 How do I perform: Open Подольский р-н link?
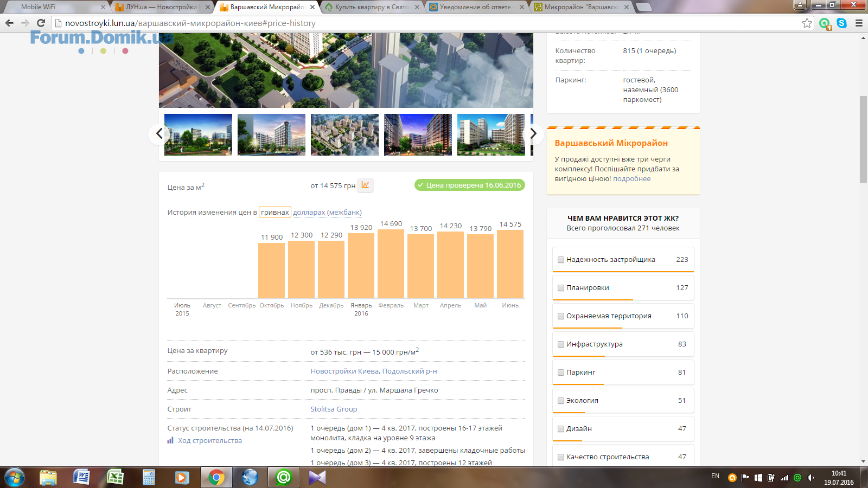pyautogui.click(x=410, y=371)
